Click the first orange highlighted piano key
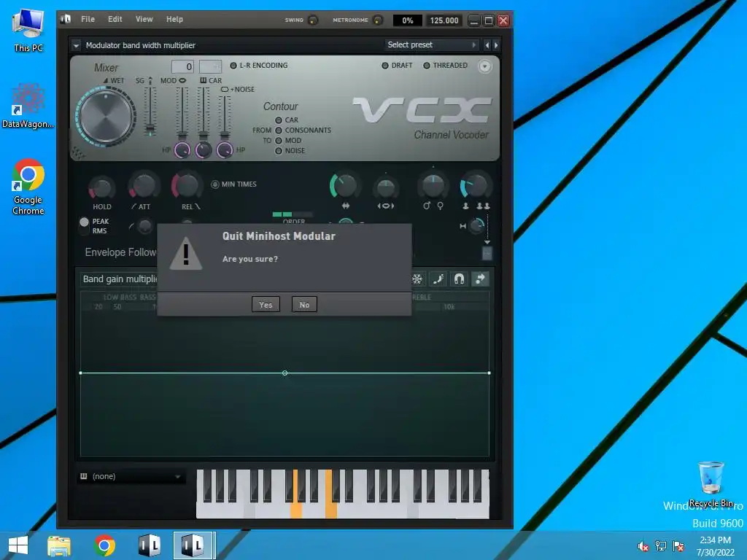 (296, 510)
